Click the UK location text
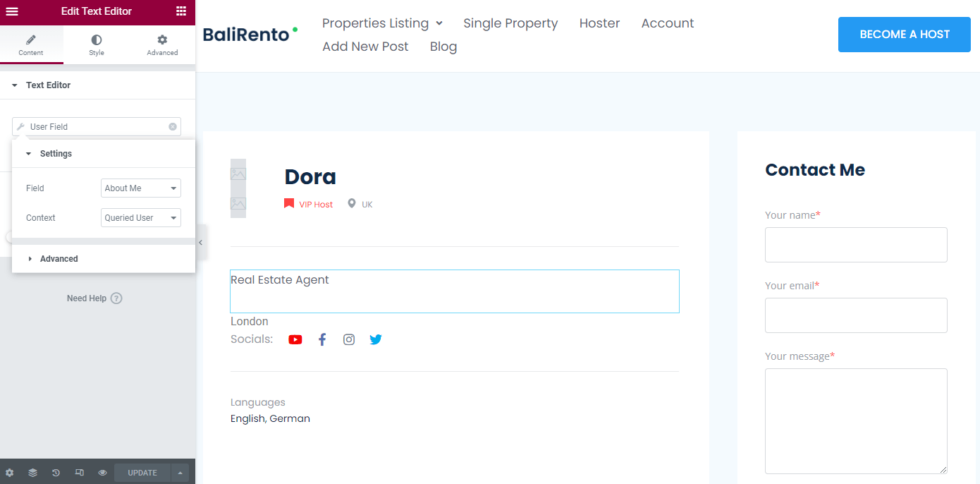980x484 pixels. click(x=367, y=205)
